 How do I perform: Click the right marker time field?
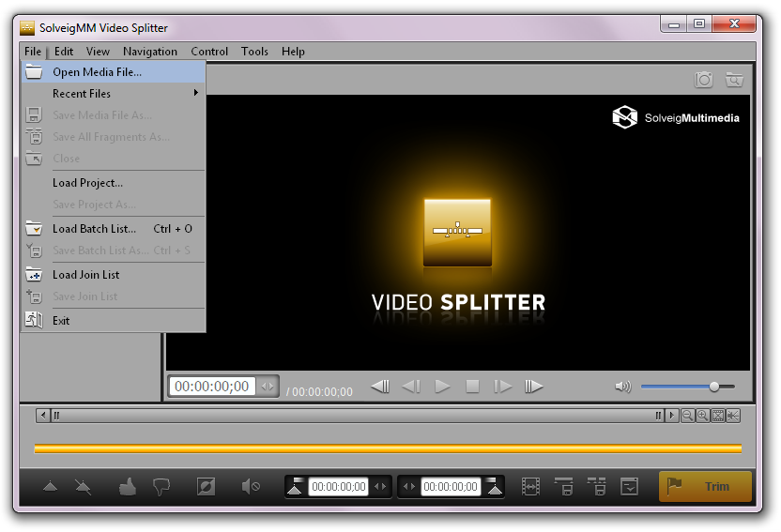click(x=451, y=486)
